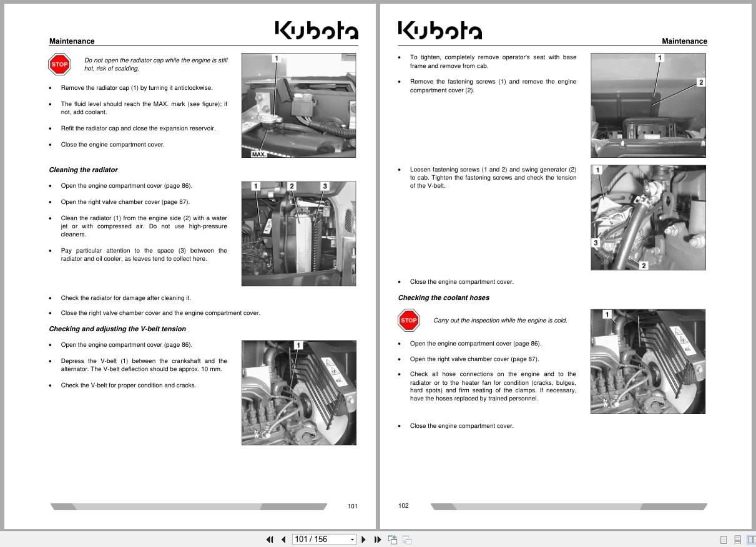Click the previous page arrow
Image resolution: width=756 pixels, height=547 pixels.
click(283, 539)
